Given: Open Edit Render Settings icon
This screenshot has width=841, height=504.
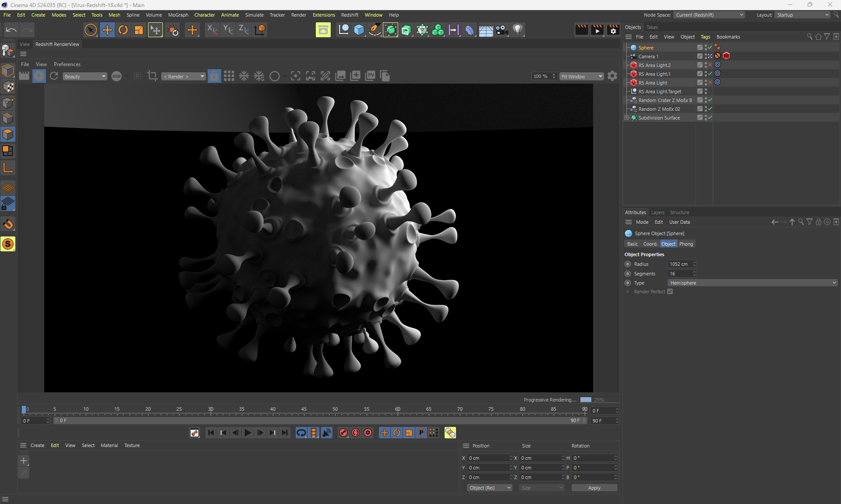Looking at the screenshot, I should (x=613, y=30).
